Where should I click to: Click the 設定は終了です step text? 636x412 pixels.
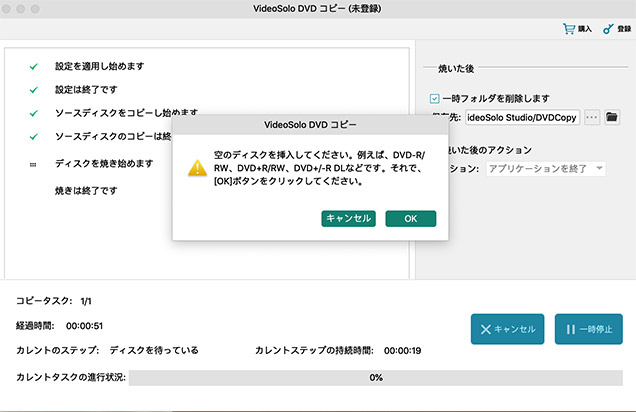[x=86, y=90]
